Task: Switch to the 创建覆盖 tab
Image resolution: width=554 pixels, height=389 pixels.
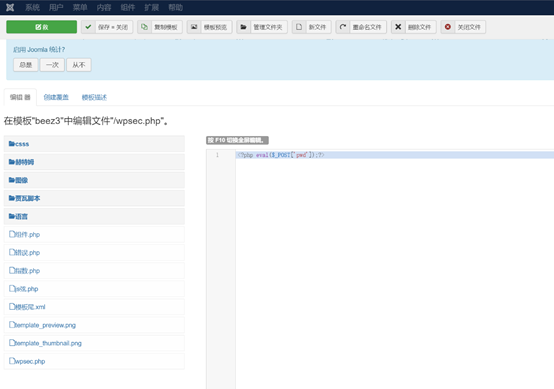Action: [56, 97]
